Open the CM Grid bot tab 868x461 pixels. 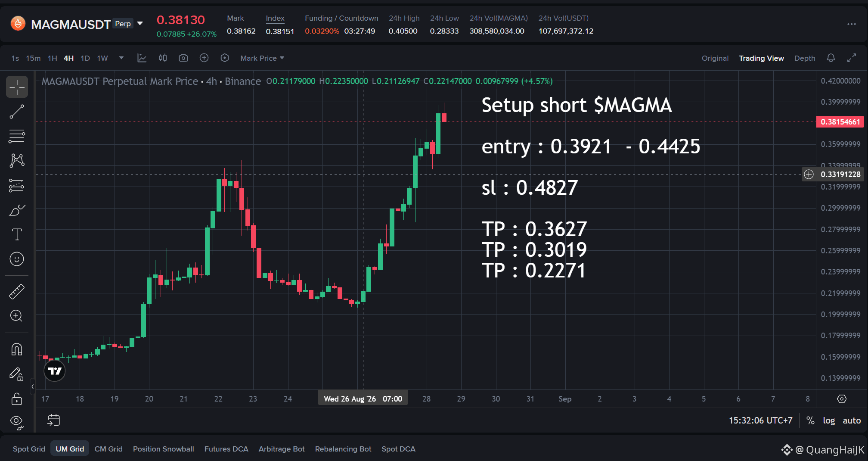[108, 449]
